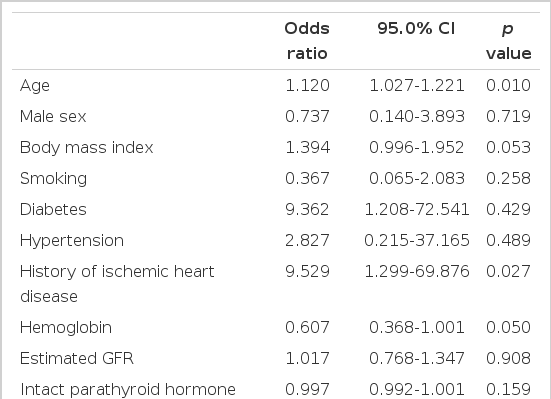Click Hemoglobin p value 0.050
This screenshot has width=551, height=399.
(x=508, y=327)
